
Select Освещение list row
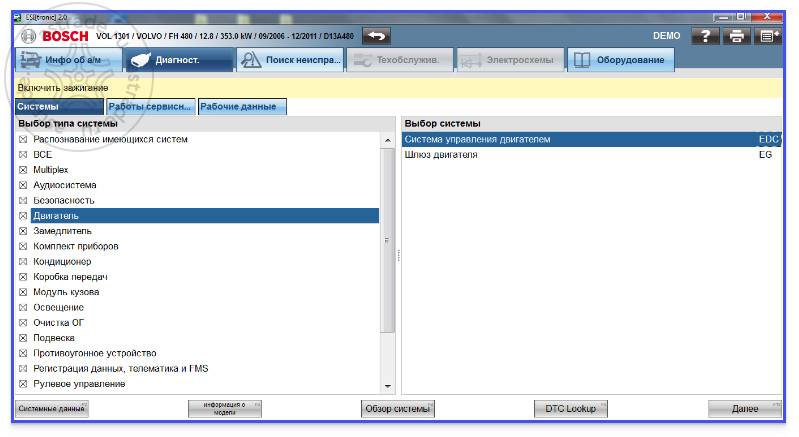tap(205, 308)
